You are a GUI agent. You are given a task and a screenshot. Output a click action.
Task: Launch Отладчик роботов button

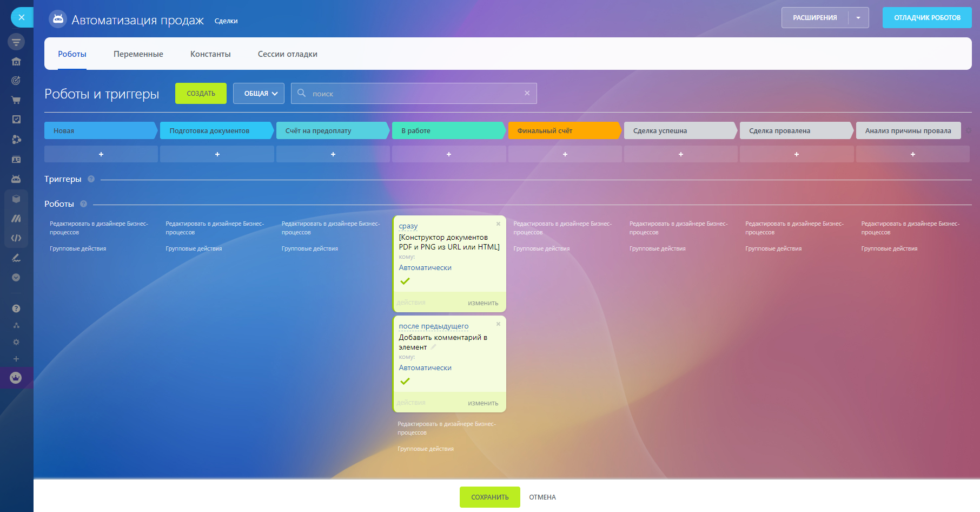927,18
